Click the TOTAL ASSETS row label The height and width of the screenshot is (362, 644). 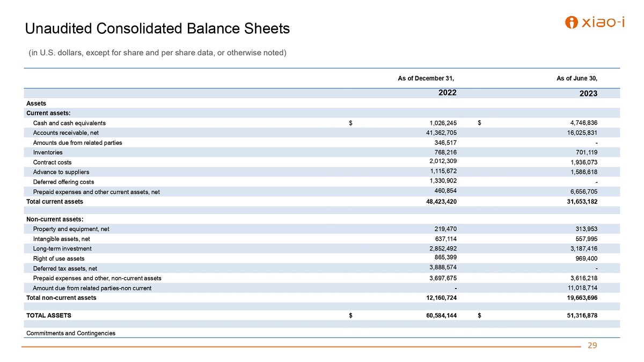click(x=49, y=315)
